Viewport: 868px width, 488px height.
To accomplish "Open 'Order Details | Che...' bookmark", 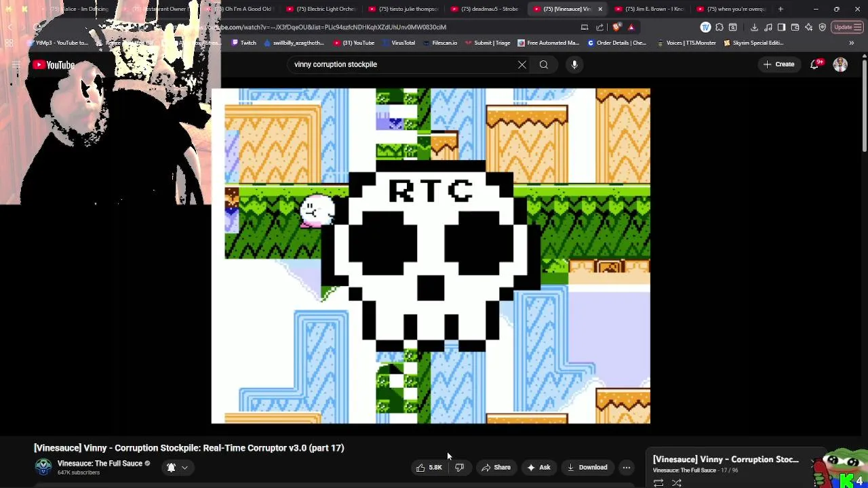I will click(617, 43).
